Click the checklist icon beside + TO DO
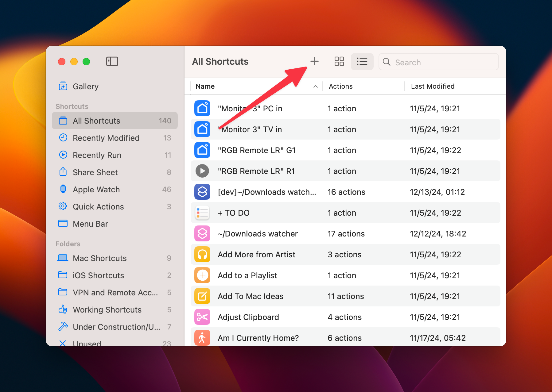 pyautogui.click(x=202, y=213)
